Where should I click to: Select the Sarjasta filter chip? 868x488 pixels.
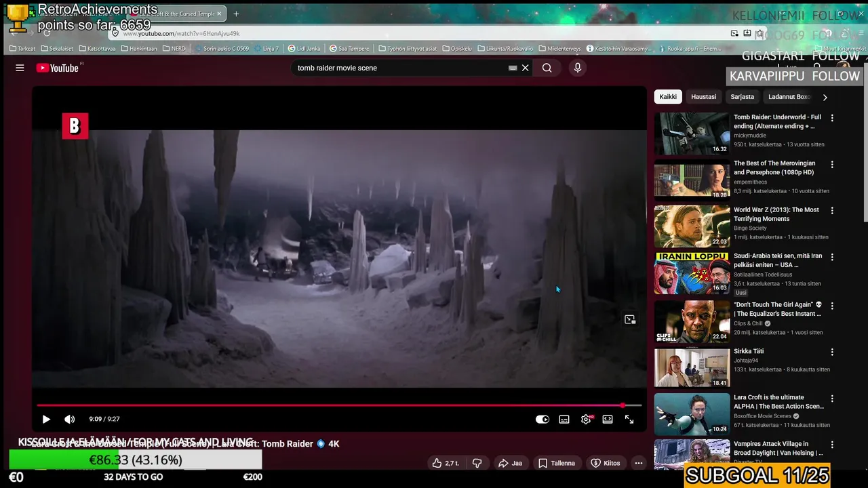pos(742,97)
